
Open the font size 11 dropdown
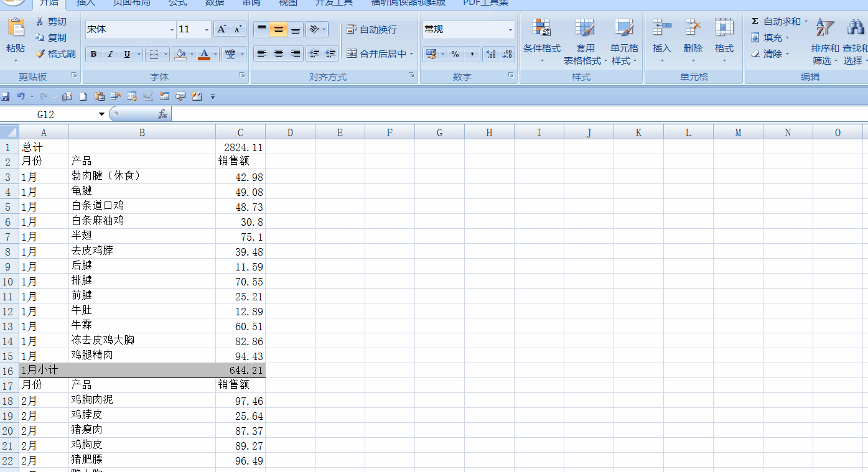[x=207, y=30]
